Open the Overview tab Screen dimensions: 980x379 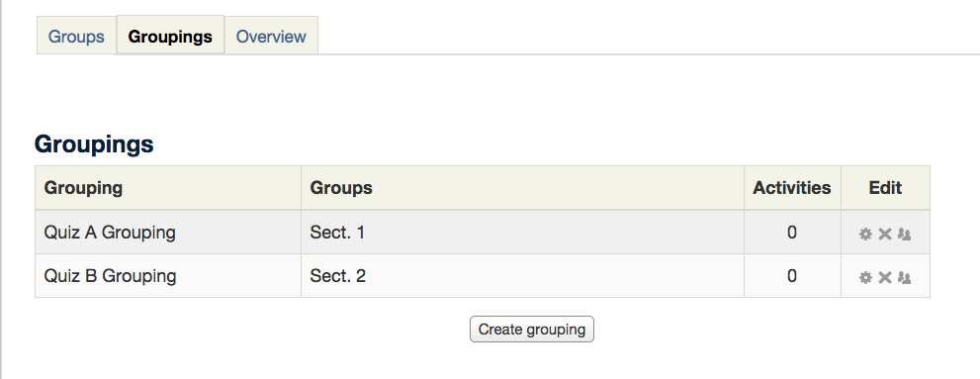point(271,37)
